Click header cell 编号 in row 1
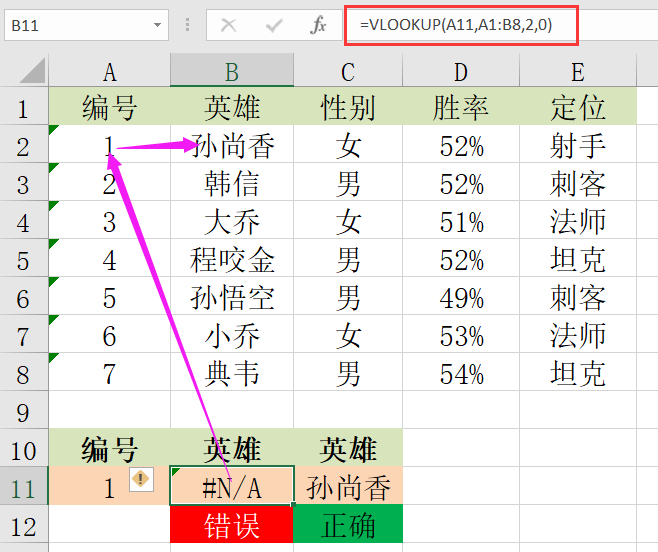This screenshot has width=658, height=552. point(110,107)
